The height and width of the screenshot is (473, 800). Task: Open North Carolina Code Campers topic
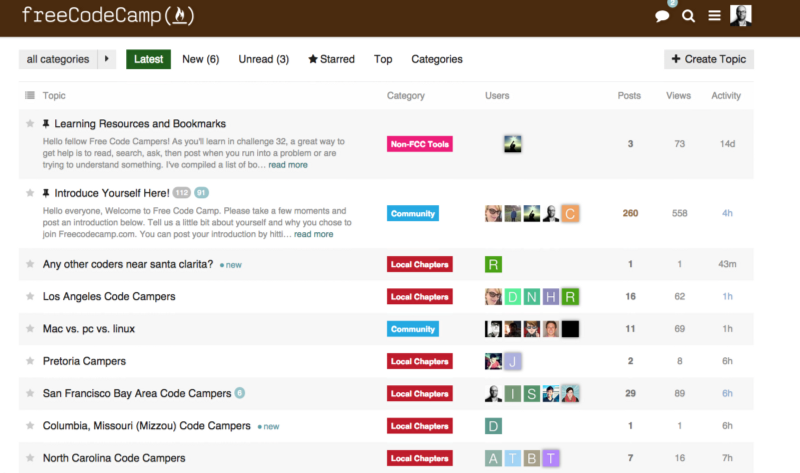pos(114,458)
